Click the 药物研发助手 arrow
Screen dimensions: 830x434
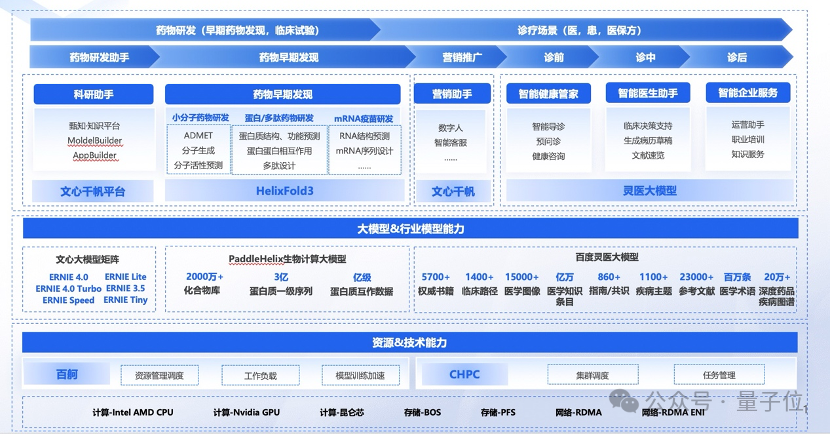click(x=95, y=57)
